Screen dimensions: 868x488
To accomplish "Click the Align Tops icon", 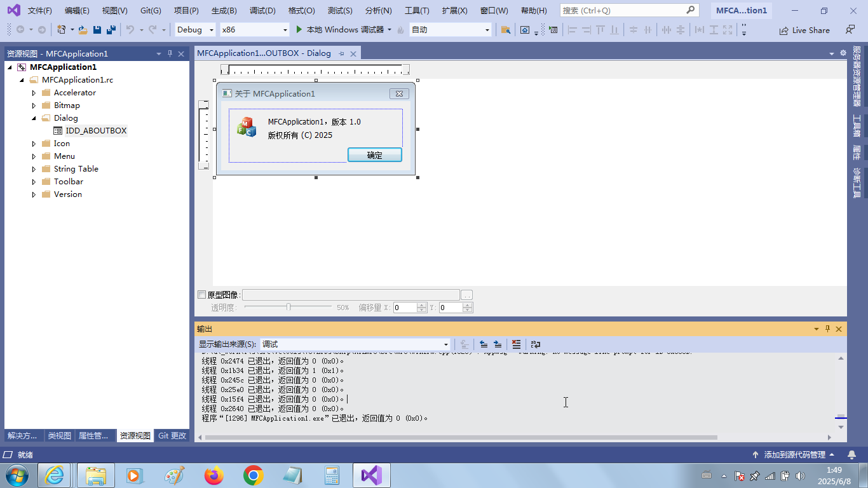I will (x=600, y=30).
